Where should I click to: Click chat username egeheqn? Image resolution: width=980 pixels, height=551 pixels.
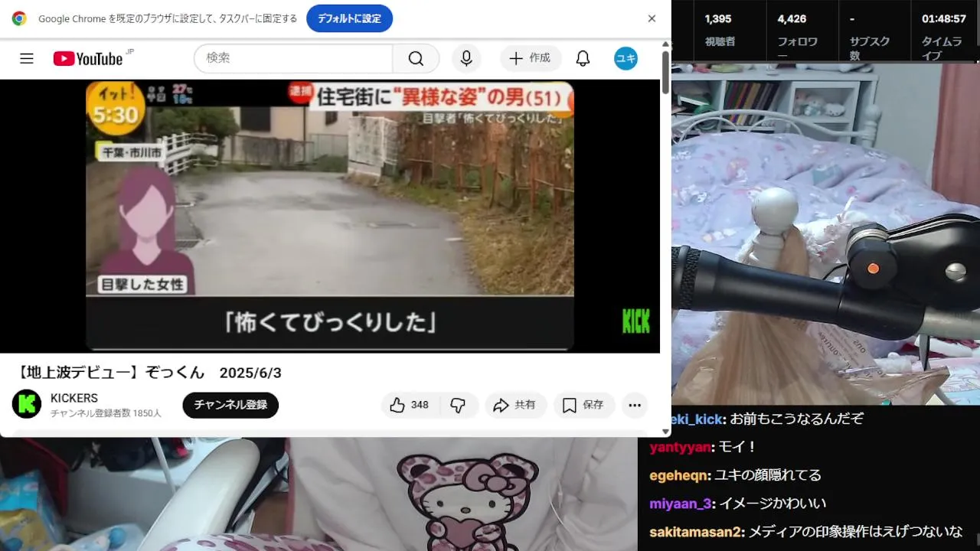(x=678, y=475)
